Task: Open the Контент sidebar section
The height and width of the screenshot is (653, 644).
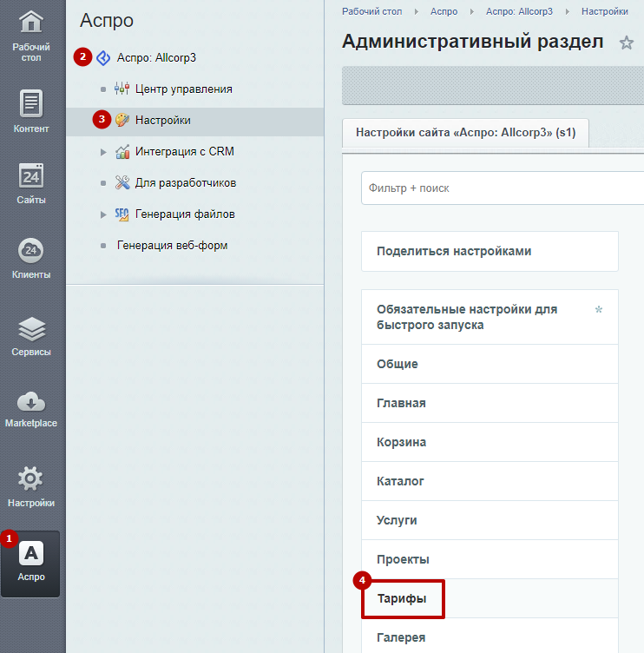Action: point(30,111)
